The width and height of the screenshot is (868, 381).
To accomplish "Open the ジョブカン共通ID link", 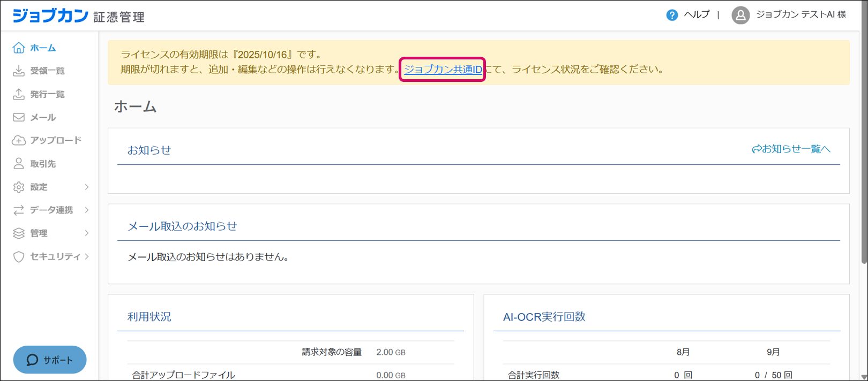I will click(443, 70).
